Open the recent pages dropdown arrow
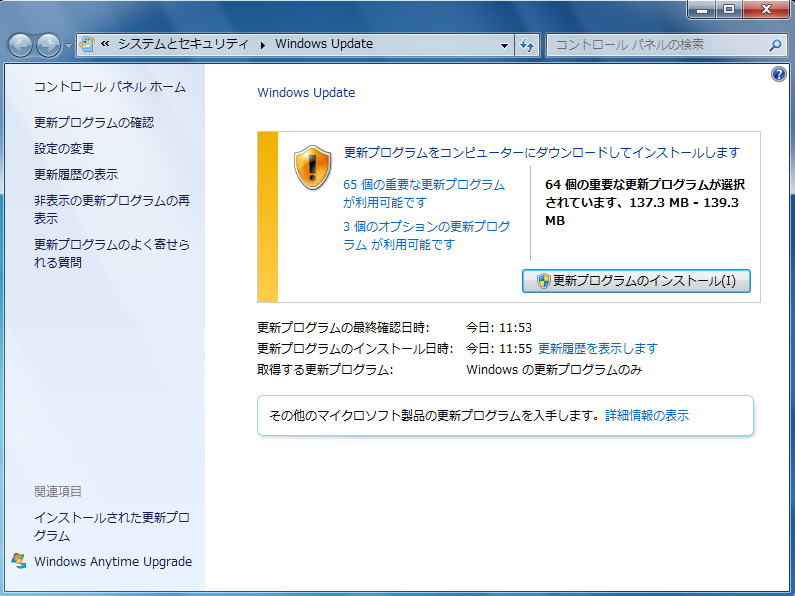Image resolution: width=795 pixels, height=596 pixels. 68,46
